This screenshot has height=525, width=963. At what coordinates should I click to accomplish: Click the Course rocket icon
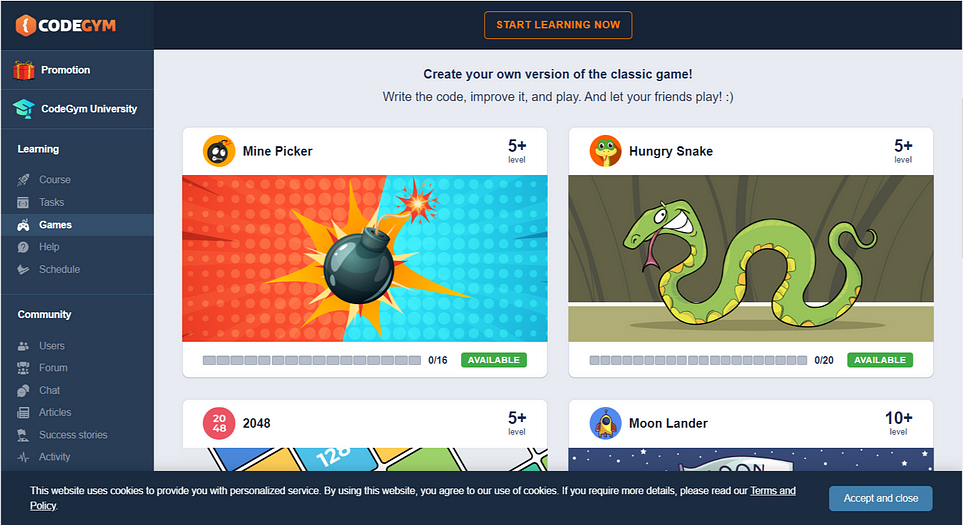[23, 180]
